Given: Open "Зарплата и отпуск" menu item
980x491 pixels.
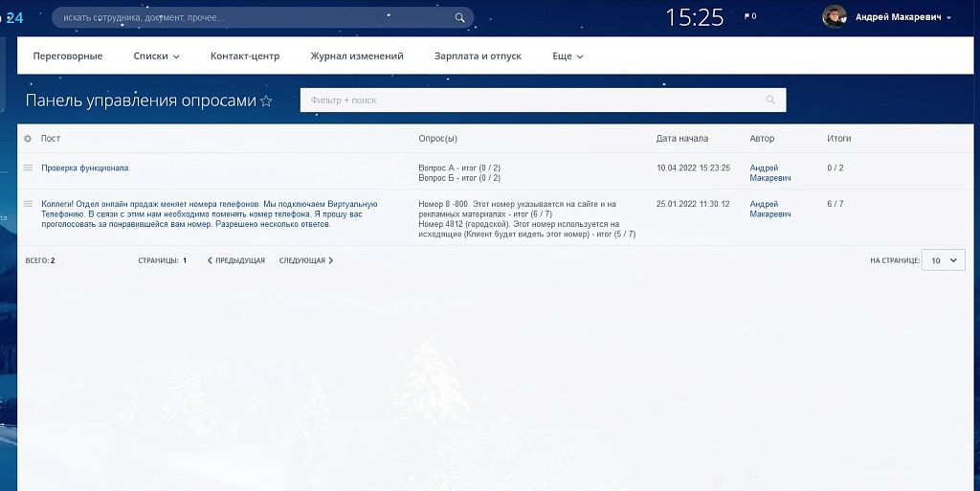Looking at the screenshot, I should point(478,56).
